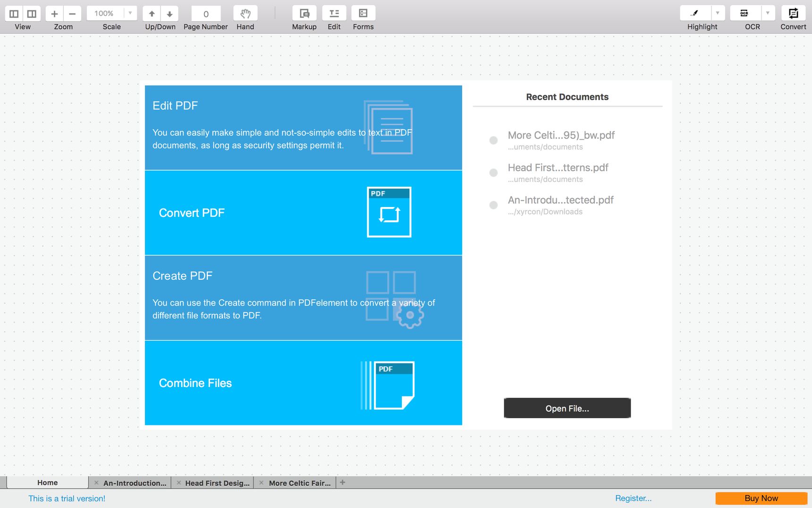Click the Open File... button
The height and width of the screenshot is (508, 812).
567,408
